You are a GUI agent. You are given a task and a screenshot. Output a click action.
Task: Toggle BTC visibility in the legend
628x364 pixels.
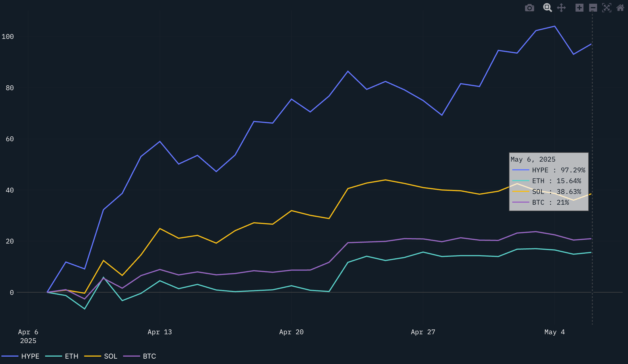149,356
